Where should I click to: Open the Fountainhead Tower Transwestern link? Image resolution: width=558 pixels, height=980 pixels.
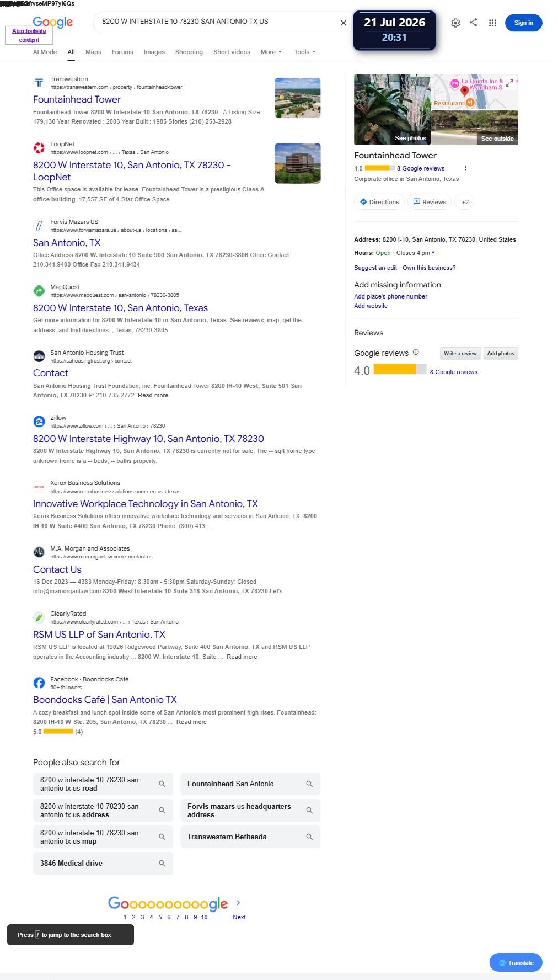click(77, 99)
